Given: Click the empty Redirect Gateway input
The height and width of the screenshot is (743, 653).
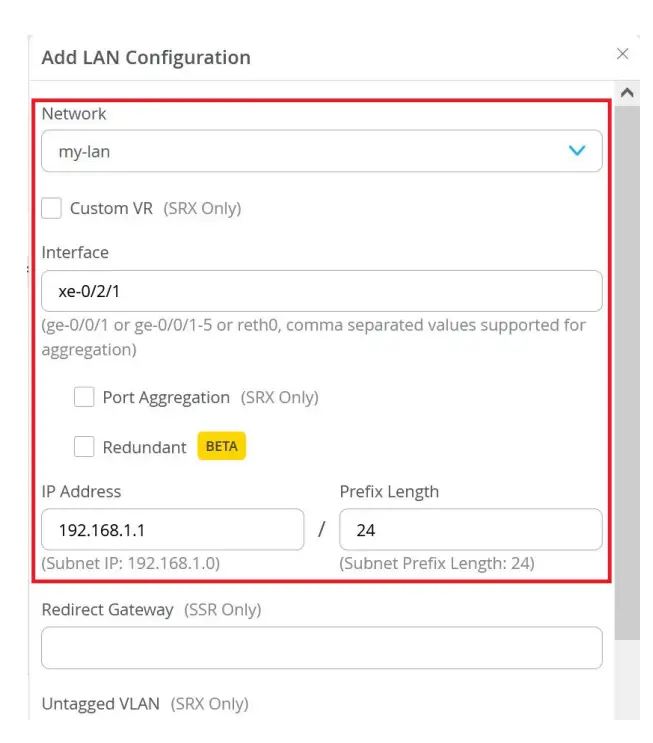Looking at the screenshot, I should pos(321,648).
